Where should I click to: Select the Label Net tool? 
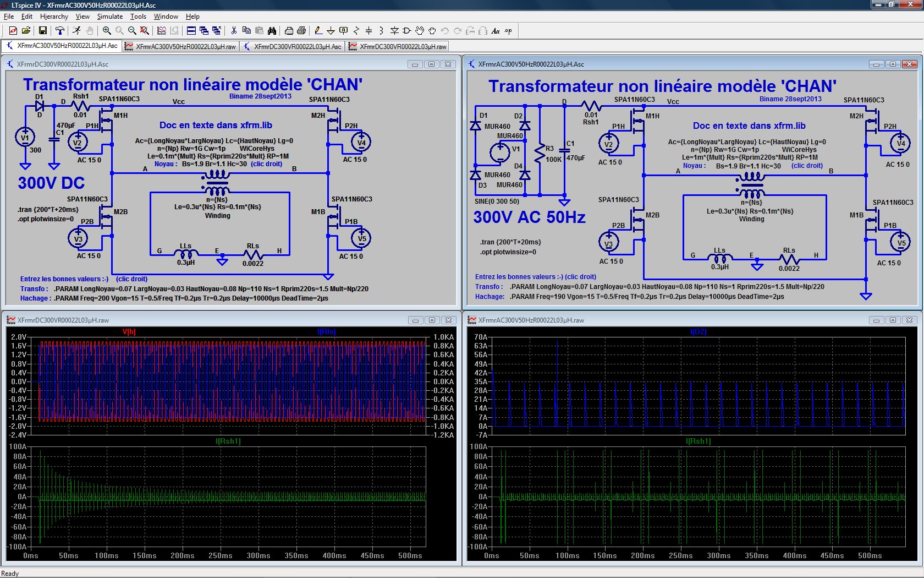(344, 31)
